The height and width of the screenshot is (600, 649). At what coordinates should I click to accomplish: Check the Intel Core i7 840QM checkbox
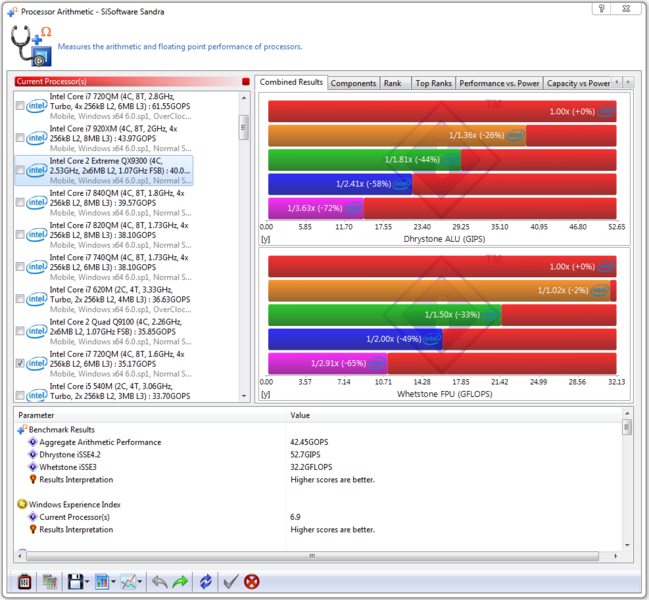(19, 202)
